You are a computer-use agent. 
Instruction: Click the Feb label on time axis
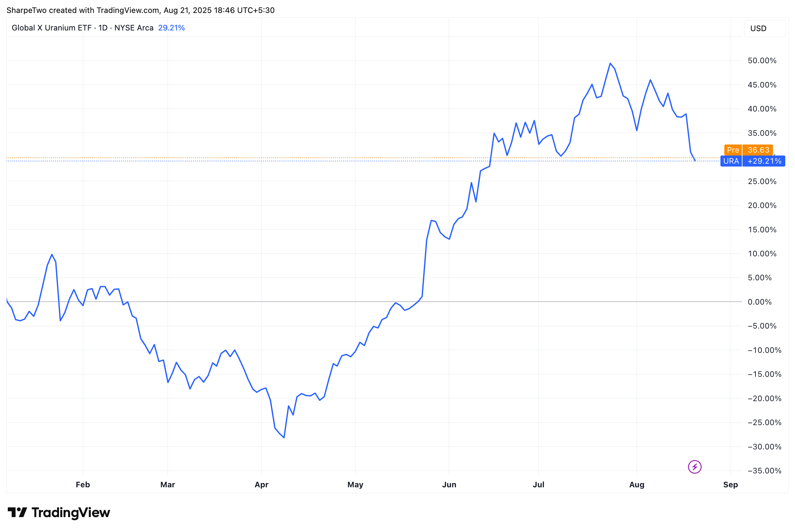[x=83, y=484]
